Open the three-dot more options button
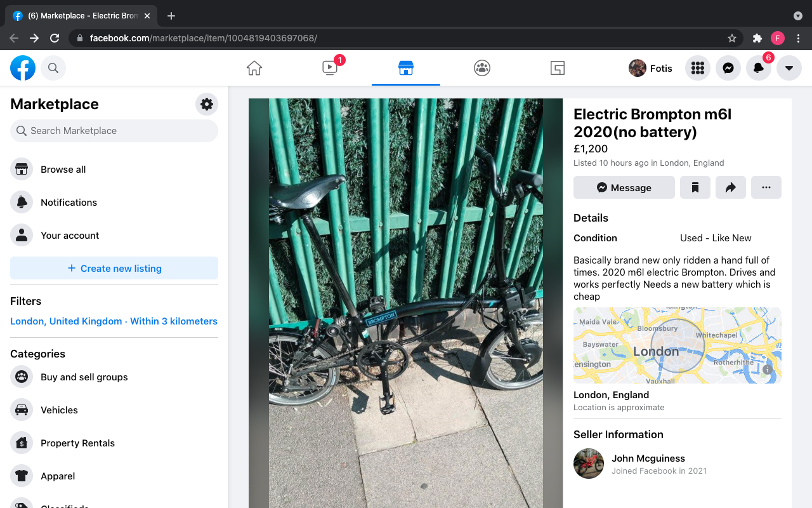Viewport: 812px width, 508px height. click(766, 187)
